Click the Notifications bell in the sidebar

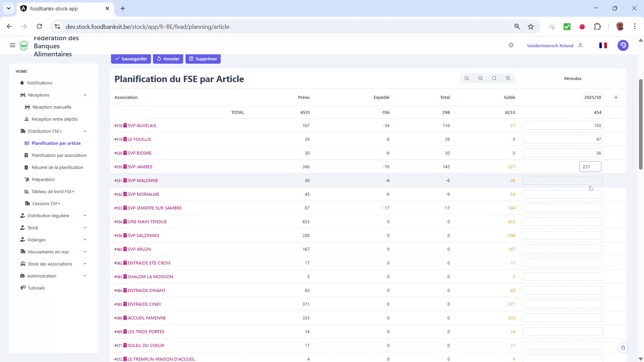tap(40, 83)
